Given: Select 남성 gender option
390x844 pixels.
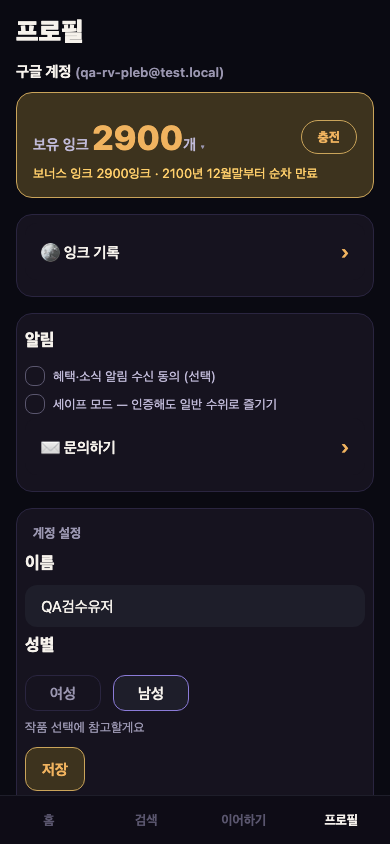Looking at the screenshot, I should click(151, 693).
